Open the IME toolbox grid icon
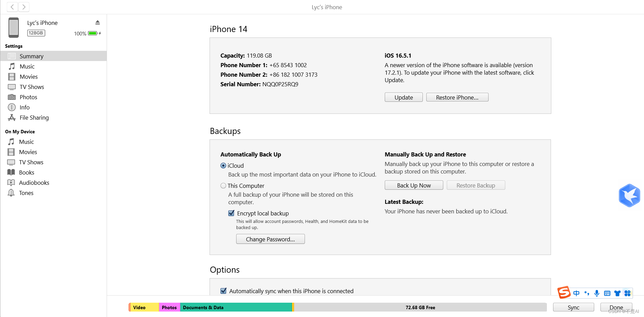This screenshot has width=644, height=317. (x=627, y=293)
